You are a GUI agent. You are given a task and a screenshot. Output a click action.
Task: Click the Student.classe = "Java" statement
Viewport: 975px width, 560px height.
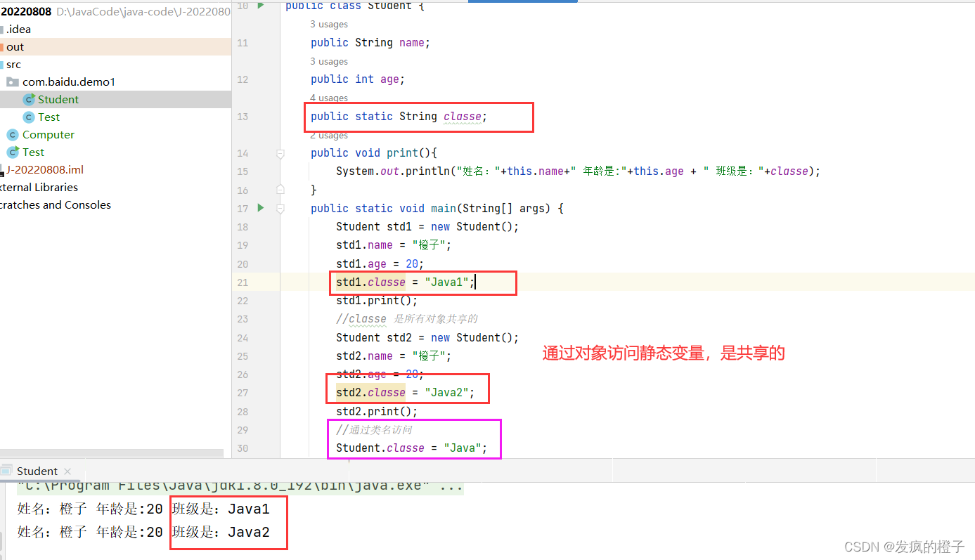(x=412, y=448)
